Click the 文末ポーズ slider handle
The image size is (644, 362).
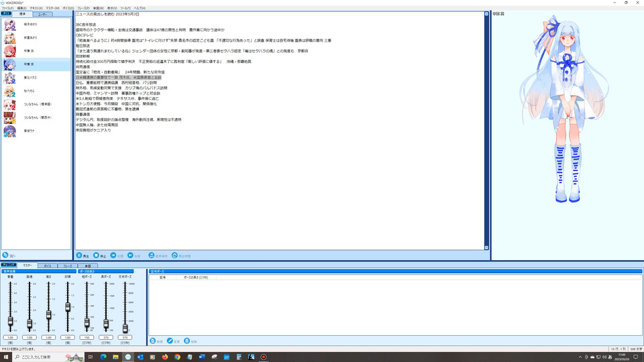pyautogui.click(x=125, y=328)
